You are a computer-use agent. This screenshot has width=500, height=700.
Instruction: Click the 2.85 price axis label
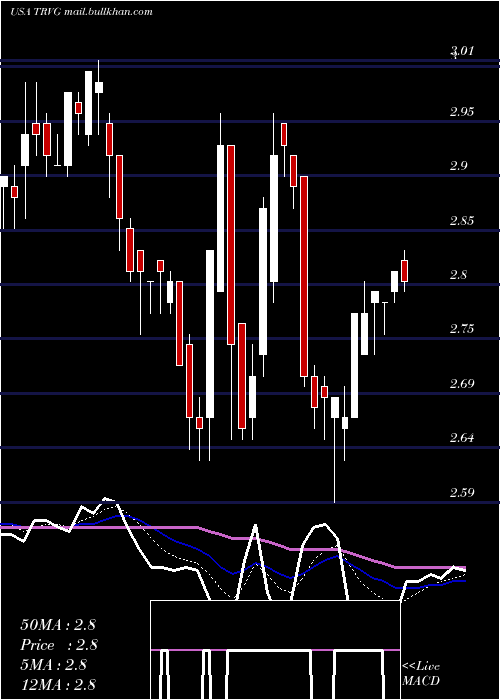462,221
